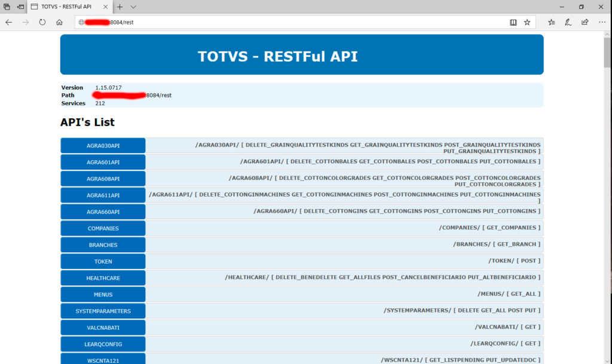Screen dimensions: 612x364
Task: Open the HEALTHCARE service button
Action: 103,278
